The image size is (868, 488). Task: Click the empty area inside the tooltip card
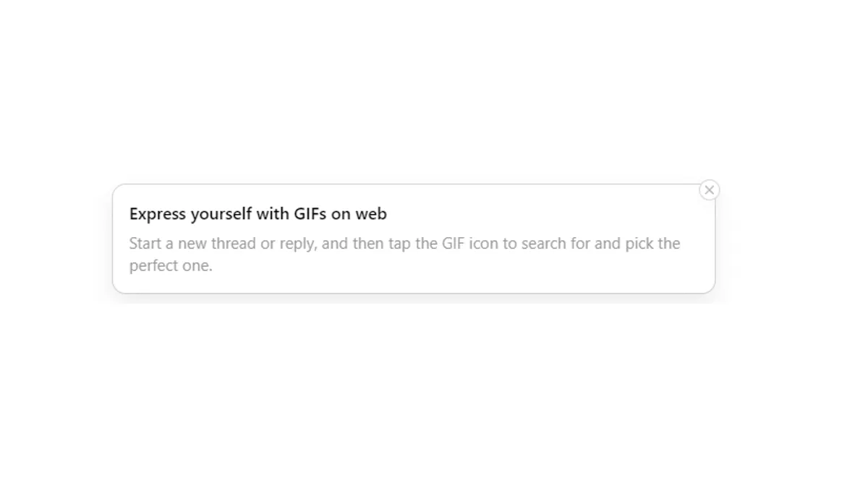[x=463, y=275]
